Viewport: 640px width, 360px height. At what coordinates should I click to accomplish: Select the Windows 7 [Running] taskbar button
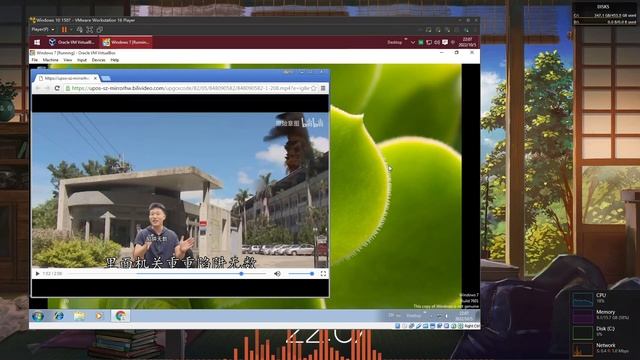[126, 42]
